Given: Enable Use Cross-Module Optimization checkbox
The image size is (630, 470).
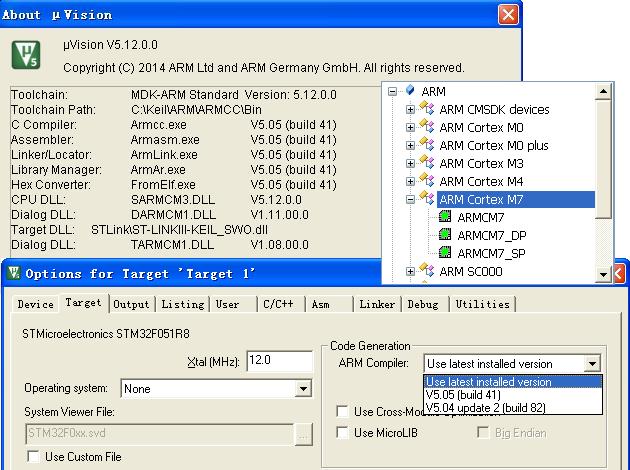Looking at the screenshot, I should 342,411.
